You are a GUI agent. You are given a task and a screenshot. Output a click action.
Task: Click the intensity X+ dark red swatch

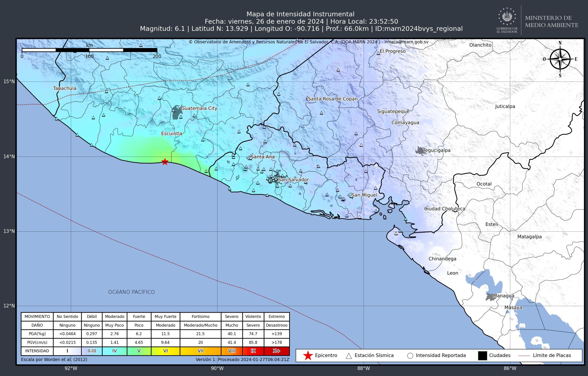pos(277,351)
